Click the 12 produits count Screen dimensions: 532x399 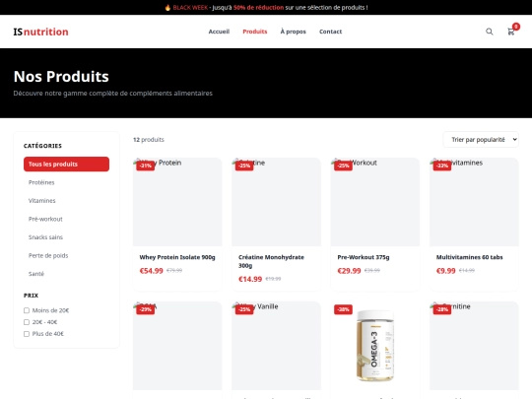(149, 140)
